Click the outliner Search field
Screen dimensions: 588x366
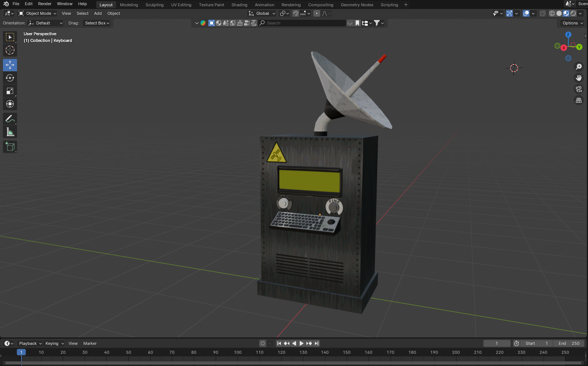pyautogui.click(x=302, y=23)
